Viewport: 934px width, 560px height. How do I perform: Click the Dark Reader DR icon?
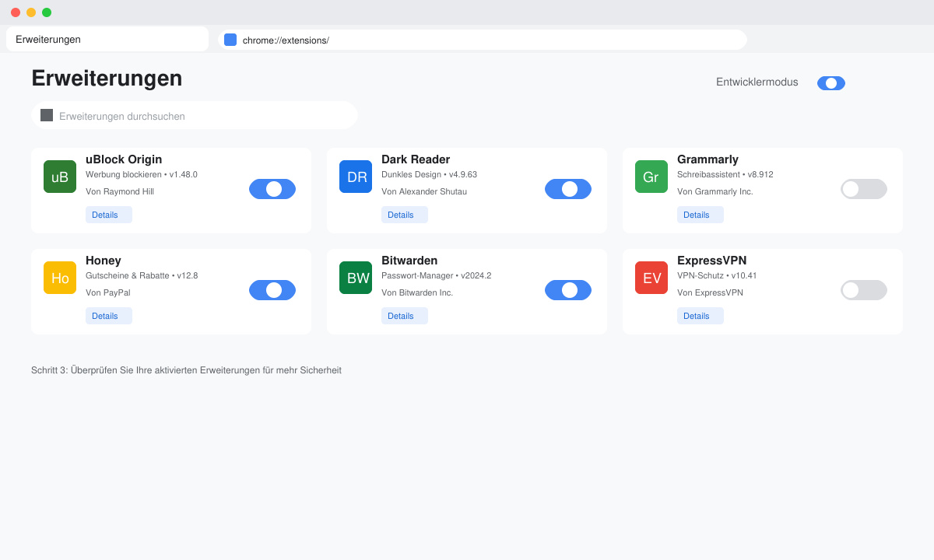[x=356, y=177]
